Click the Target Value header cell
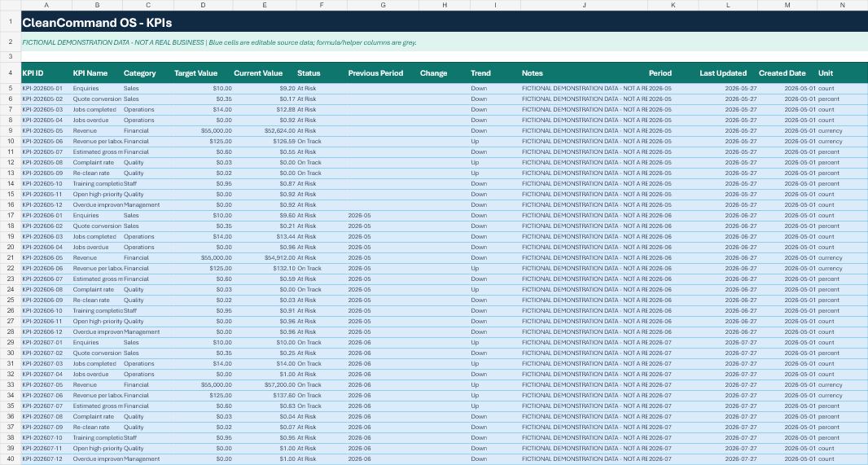 click(204, 73)
